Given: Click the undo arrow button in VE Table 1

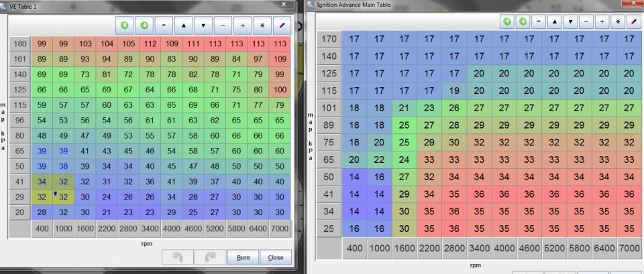Looking at the screenshot, I should [x=178, y=257].
